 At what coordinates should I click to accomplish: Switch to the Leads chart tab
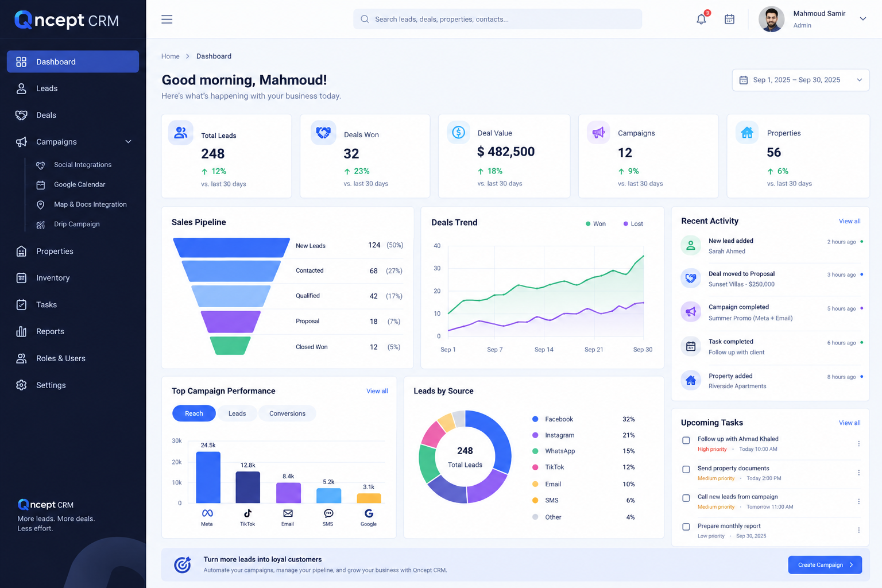237,413
